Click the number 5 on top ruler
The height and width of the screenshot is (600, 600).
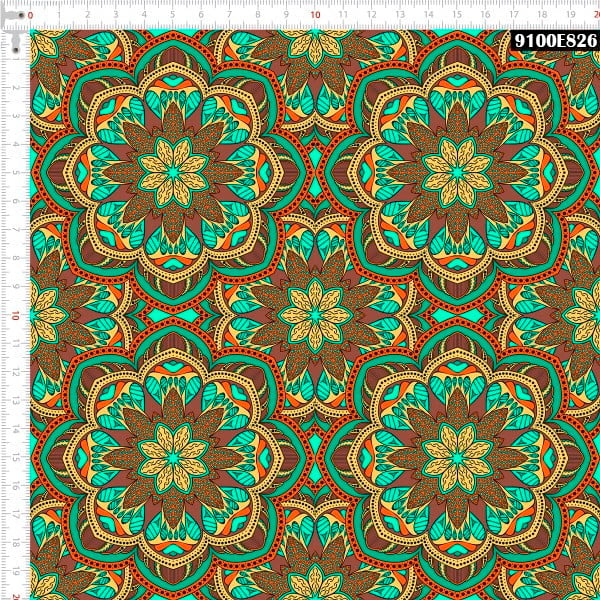click(173, 15)
